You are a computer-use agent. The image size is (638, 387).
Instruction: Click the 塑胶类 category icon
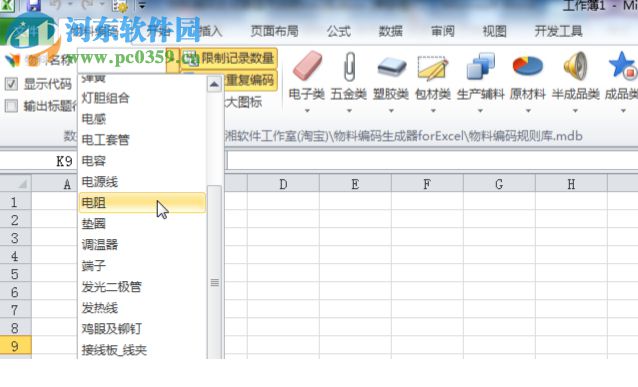(391, 67)
